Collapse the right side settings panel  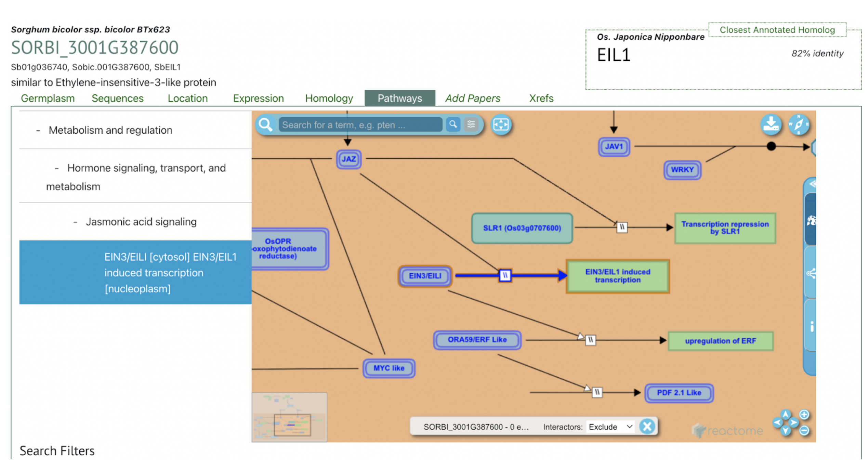(x=812, y=184)
